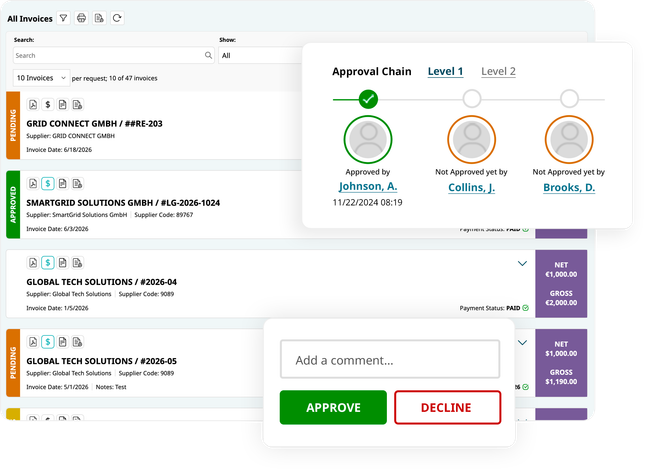
Task: Click Brooks, D. approver avatar
Action: click(569, 139)
